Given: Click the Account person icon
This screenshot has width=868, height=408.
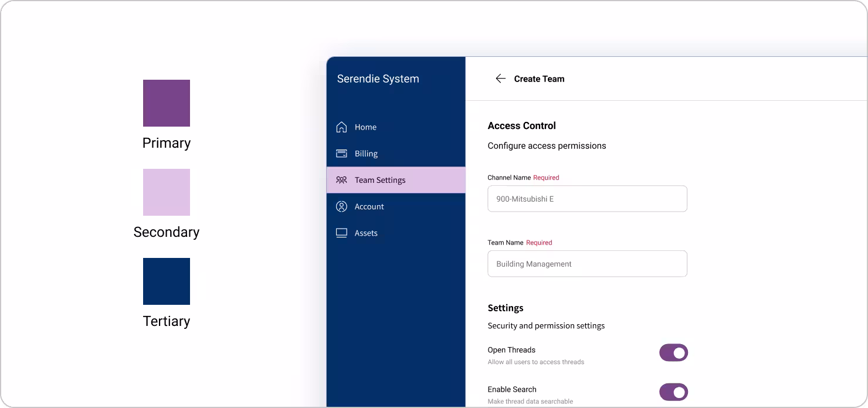Looking at the screenshot, I should click(341, 206).
